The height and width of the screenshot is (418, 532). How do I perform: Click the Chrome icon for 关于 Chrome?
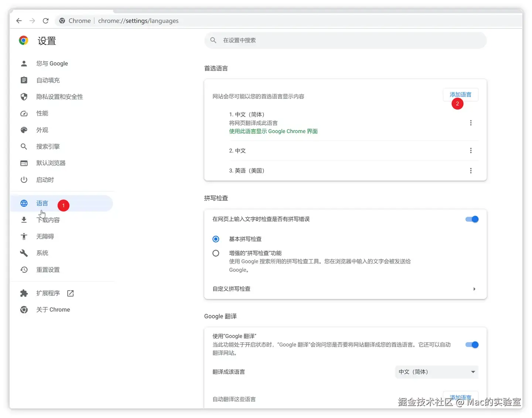tap(24, 310)
